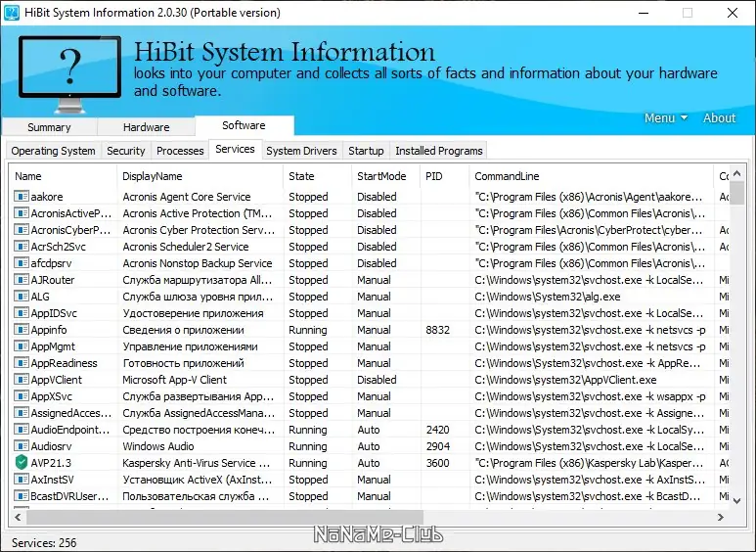Click the service icon beside AcronisCyberP...
Screen dimensions: 756x552
coord(22,230)
